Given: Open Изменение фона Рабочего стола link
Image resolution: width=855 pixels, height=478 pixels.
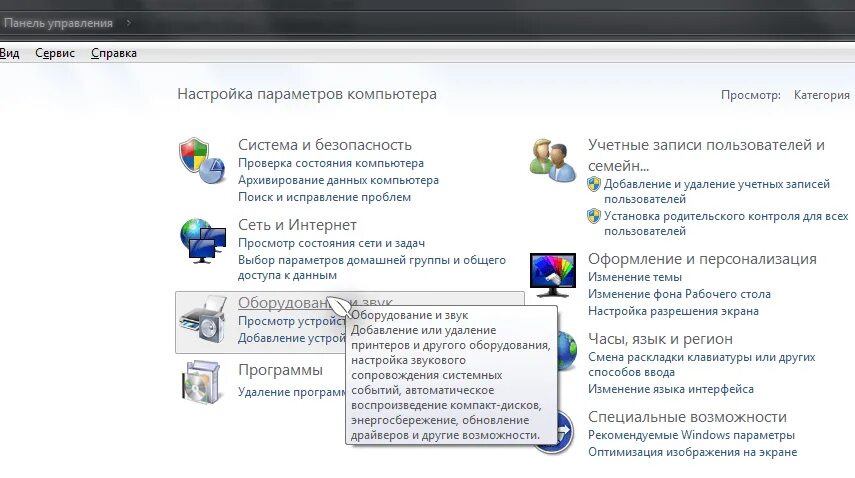Looking at the screenshot, I should (x=679, y=294).
